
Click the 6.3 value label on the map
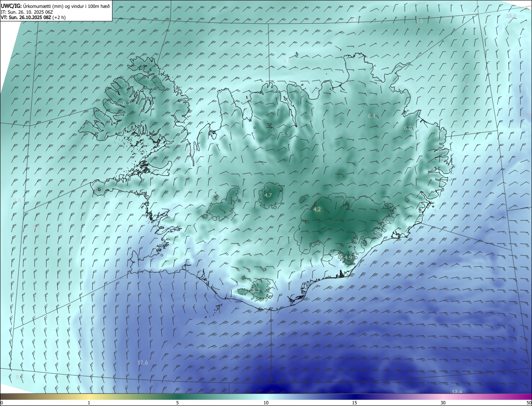click(x=256, y=290)
